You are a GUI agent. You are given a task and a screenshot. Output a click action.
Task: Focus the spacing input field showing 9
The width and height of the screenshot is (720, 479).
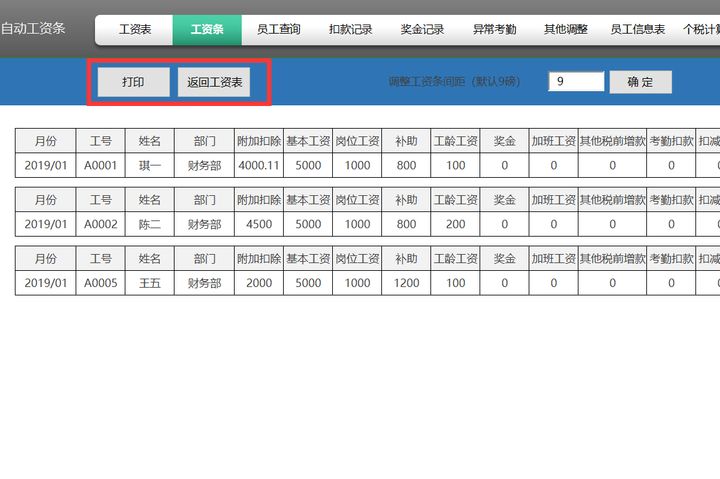pos(576,82)
